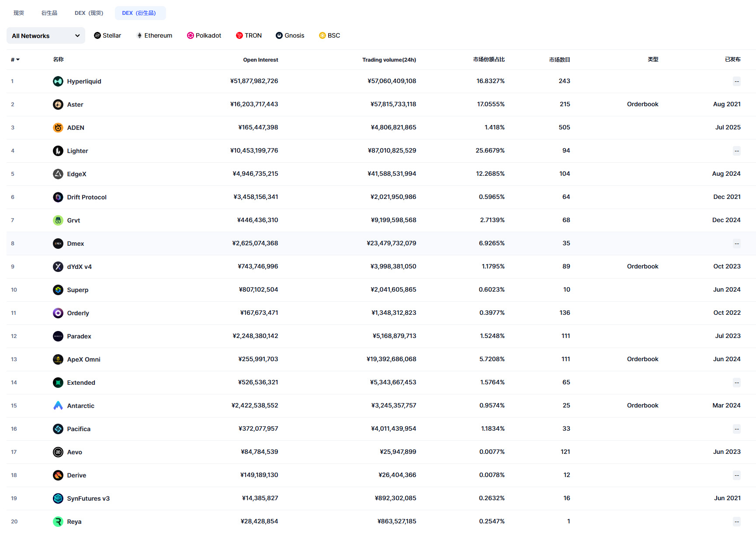Click the EdgeX exchange logo
Screen dimensions: 756x533
click(58, 174)
